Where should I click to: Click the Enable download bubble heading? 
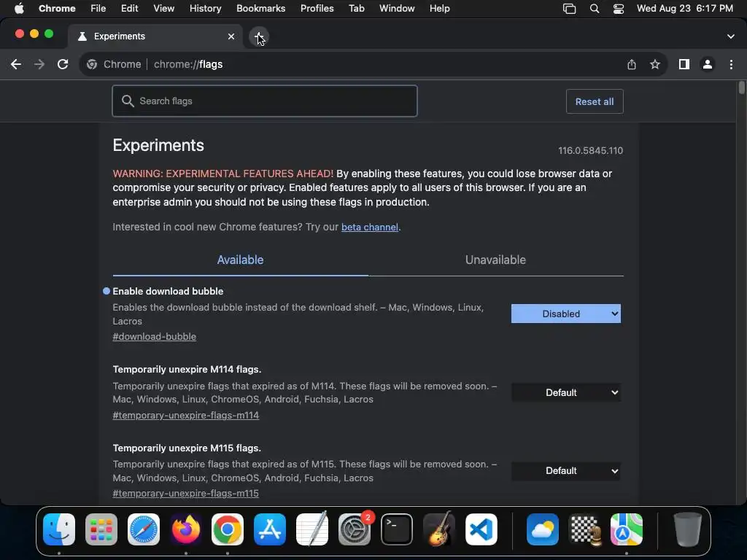click(x=168, y=292)
